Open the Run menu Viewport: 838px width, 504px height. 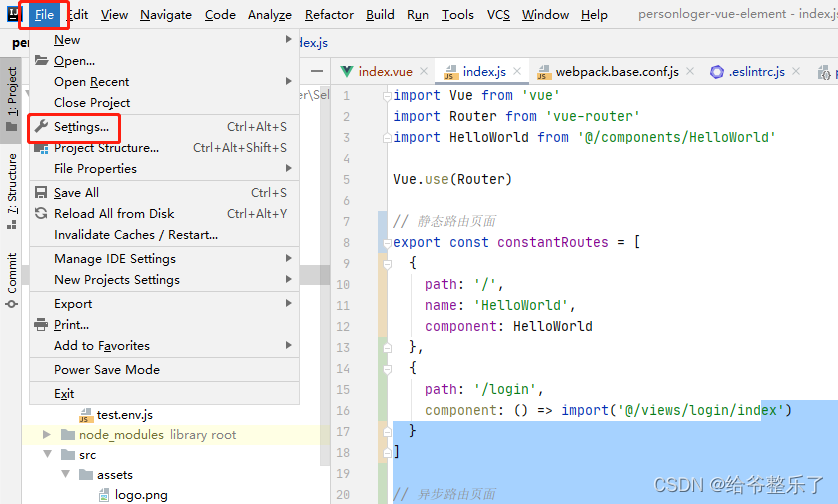[418, 14]
